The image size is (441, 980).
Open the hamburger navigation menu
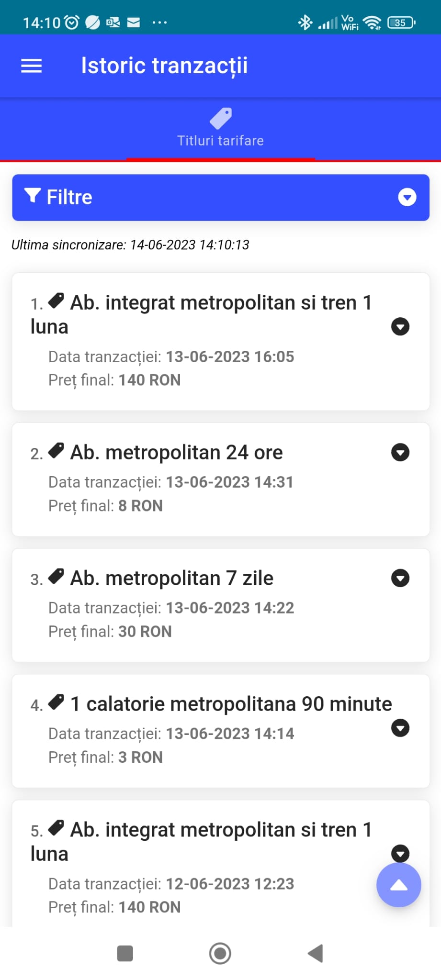32,66
